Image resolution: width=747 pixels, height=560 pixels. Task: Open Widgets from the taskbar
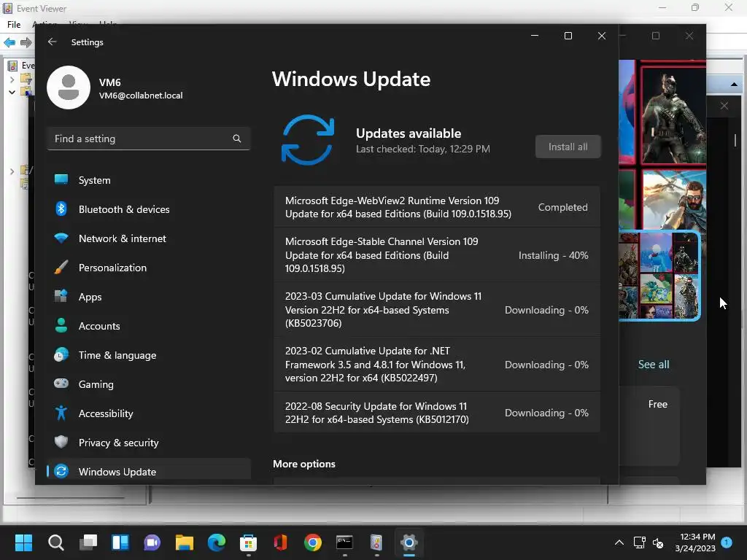point(120,542)
